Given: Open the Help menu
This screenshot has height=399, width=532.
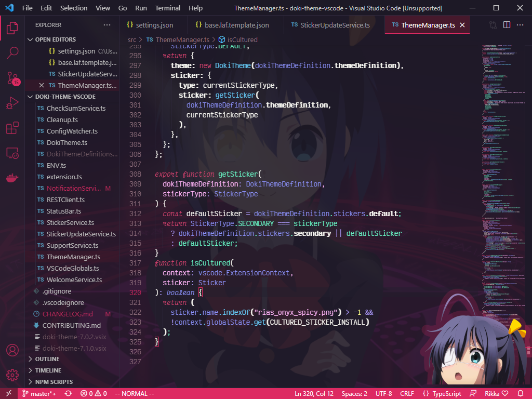Looking at the screenshot, I should (x=195, y=8).
